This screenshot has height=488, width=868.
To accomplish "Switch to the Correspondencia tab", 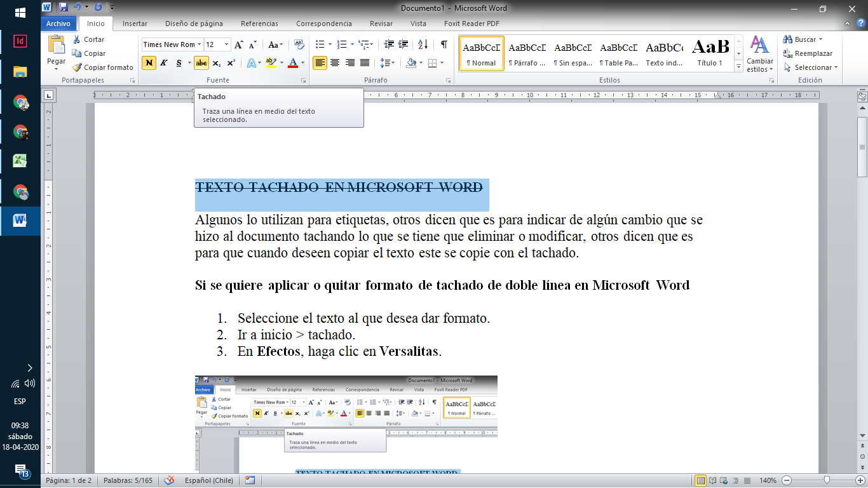I will pos(324,24).
